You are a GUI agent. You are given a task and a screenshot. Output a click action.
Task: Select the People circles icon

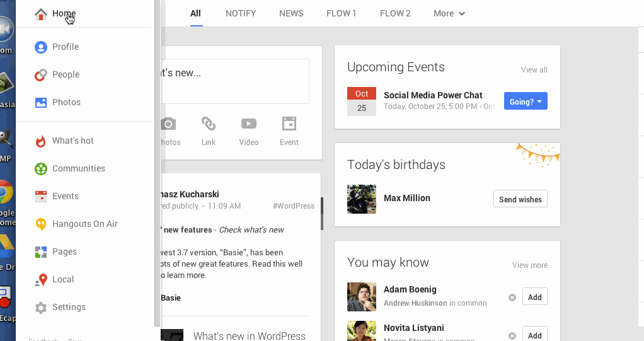click(x=41, y=75)
